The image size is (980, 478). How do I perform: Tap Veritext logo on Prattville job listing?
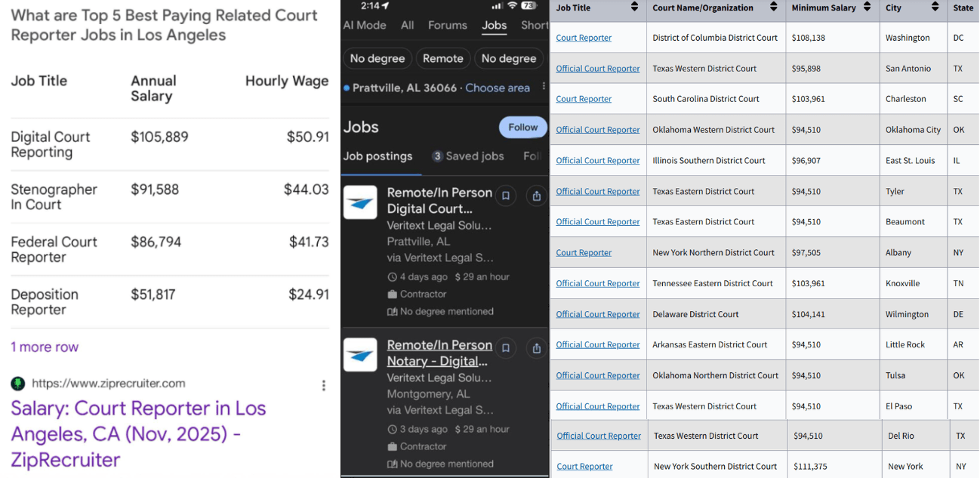pos(360,202)
